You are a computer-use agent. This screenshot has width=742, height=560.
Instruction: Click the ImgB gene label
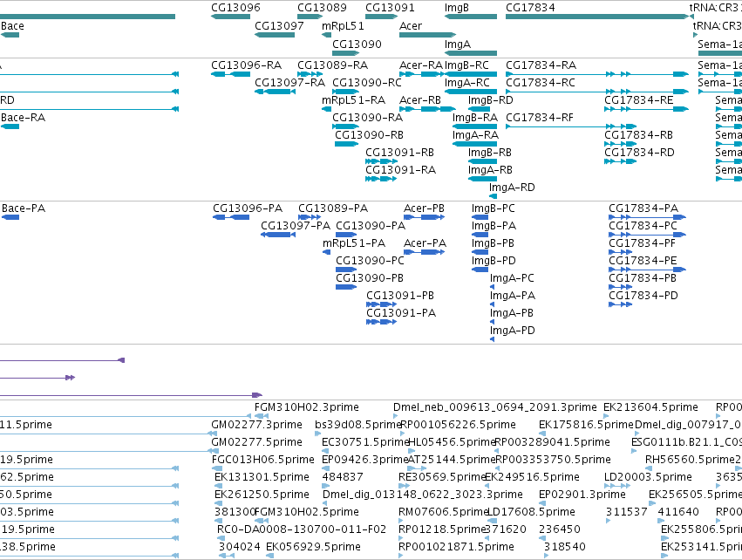tap(457, 8)
